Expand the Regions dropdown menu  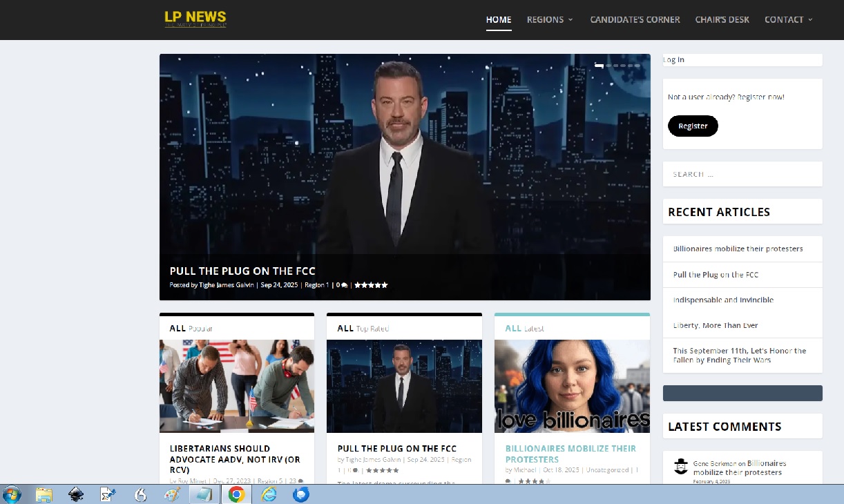click(x=550, y=19)
